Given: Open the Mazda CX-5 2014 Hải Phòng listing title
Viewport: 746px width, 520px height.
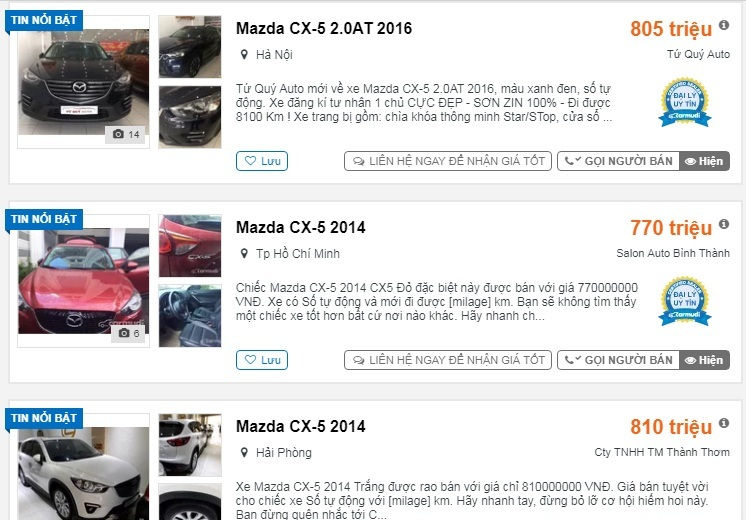Looking at the screenshot, I should [301, 426].
